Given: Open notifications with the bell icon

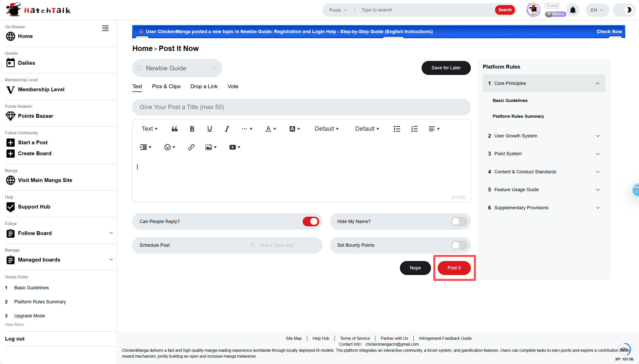Looking at the screenshot, I should [573, 10].
